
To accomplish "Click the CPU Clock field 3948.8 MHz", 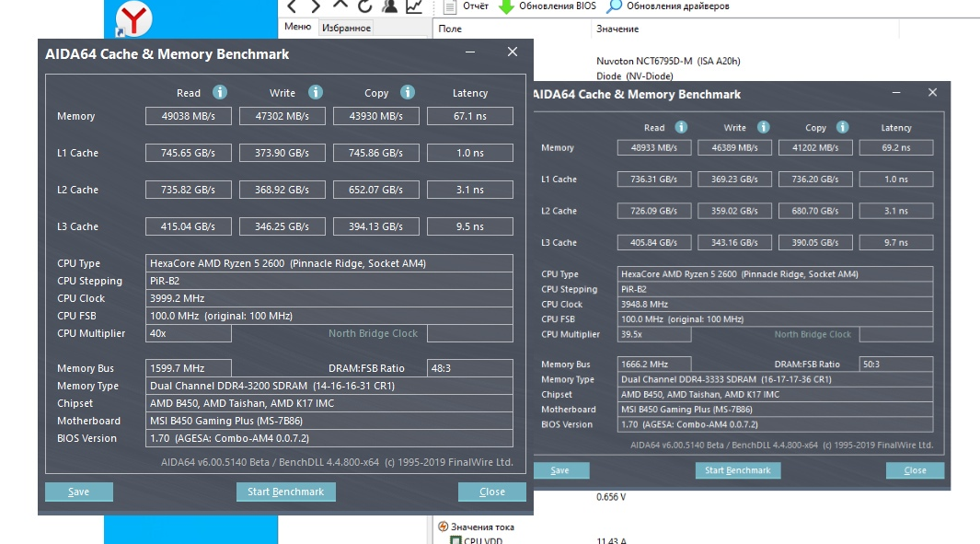I will (x=775, y=304).
